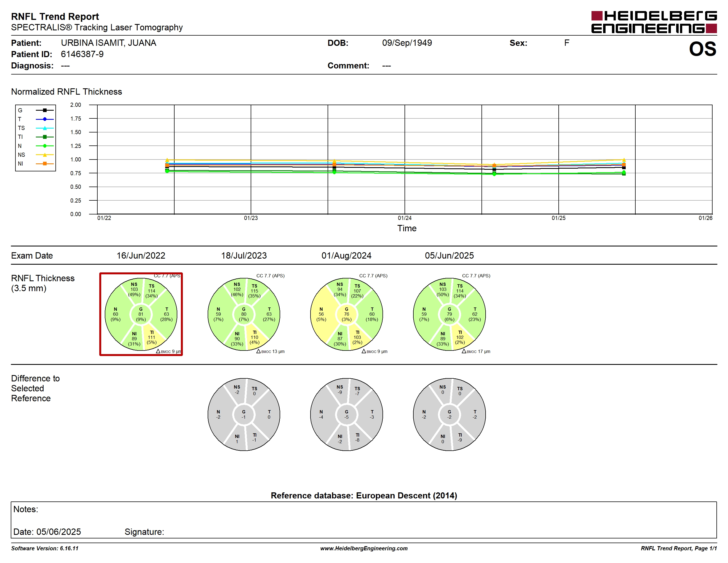728x563 pixels.
Task: Click the 01/Aug/2024 difference-to-reference chart
Action: point(346,415)
